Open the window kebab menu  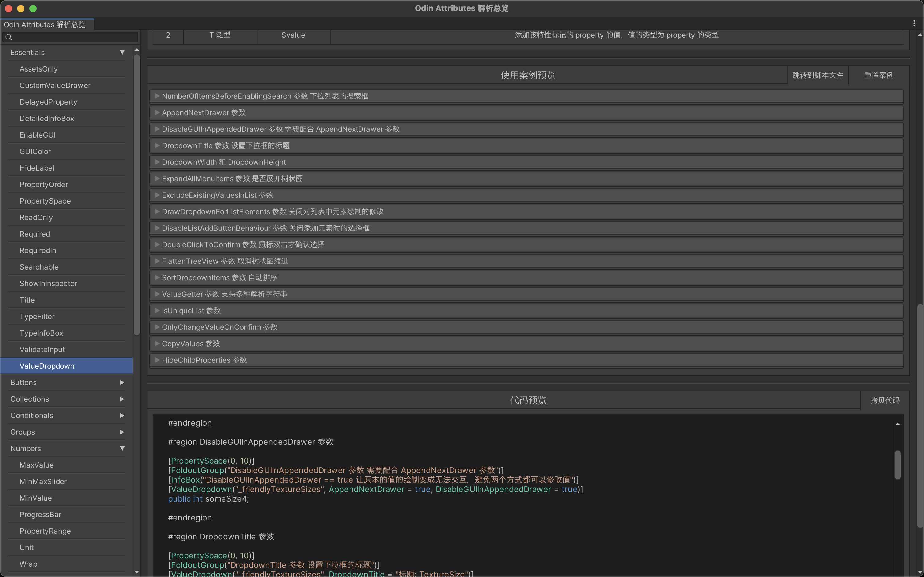(914, 23)
